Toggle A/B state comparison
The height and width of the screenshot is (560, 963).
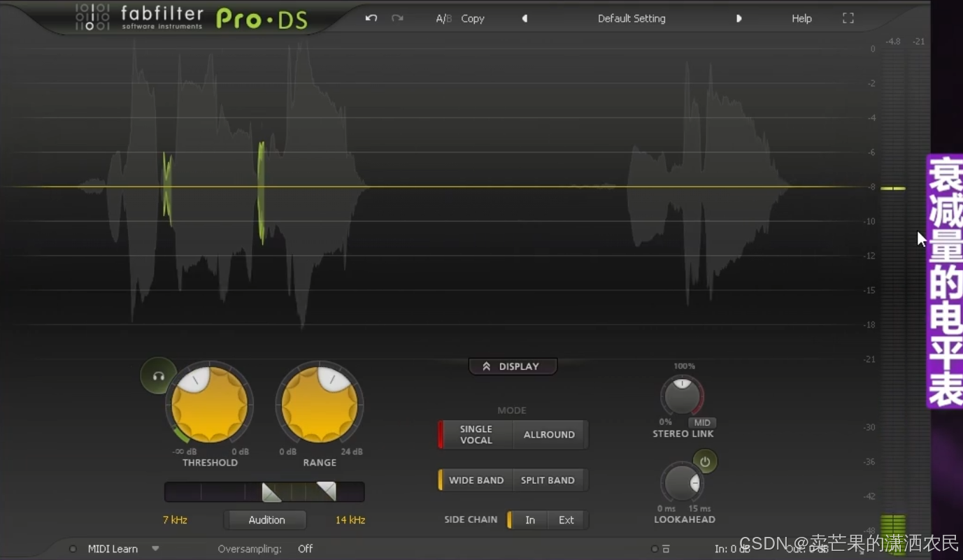coord(443,19)
